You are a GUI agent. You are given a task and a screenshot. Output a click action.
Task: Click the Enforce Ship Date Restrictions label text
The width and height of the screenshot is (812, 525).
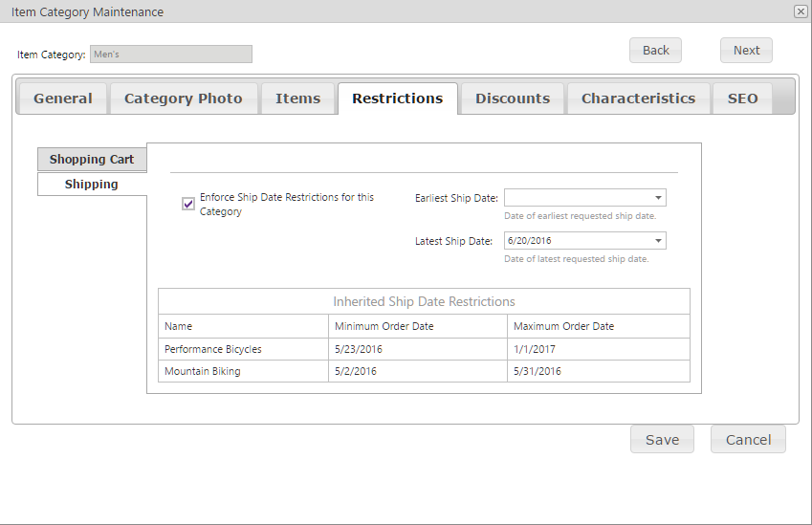click(x=286, y=204)
